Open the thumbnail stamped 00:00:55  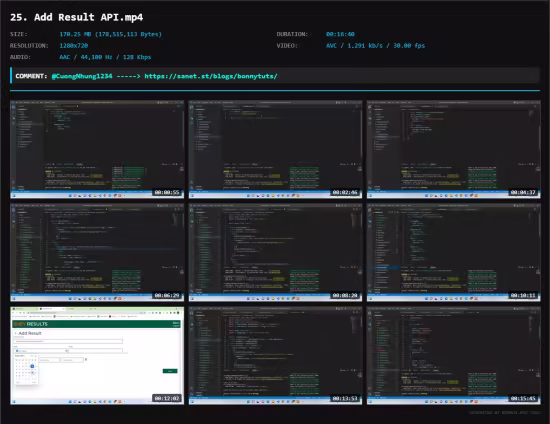point(97,149)
